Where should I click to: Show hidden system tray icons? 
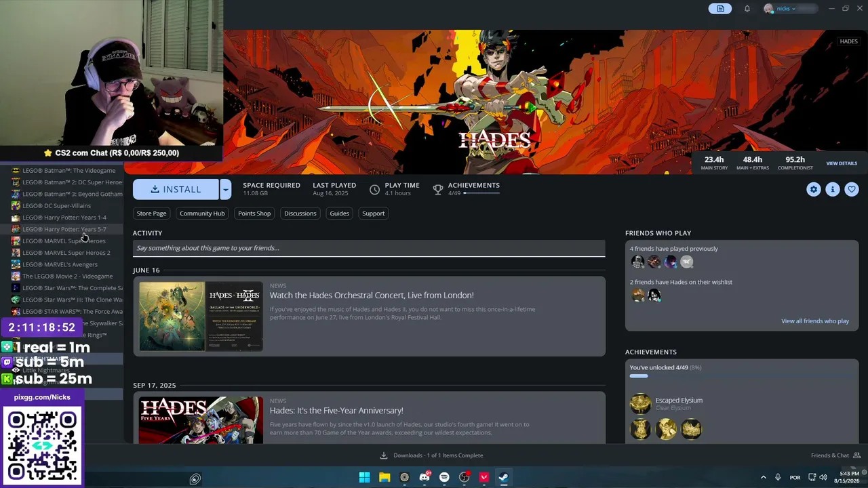coord(763,477)
